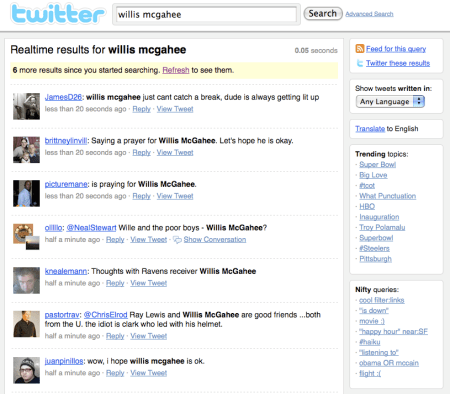Click the Show Conversation speech bubble icon

tap(177, 240)
